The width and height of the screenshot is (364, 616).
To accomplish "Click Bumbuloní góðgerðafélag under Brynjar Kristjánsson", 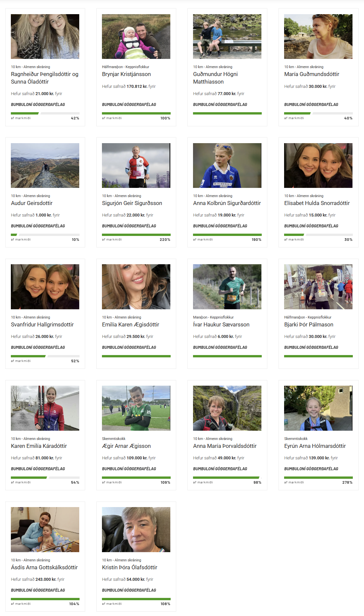I will 129,105.
